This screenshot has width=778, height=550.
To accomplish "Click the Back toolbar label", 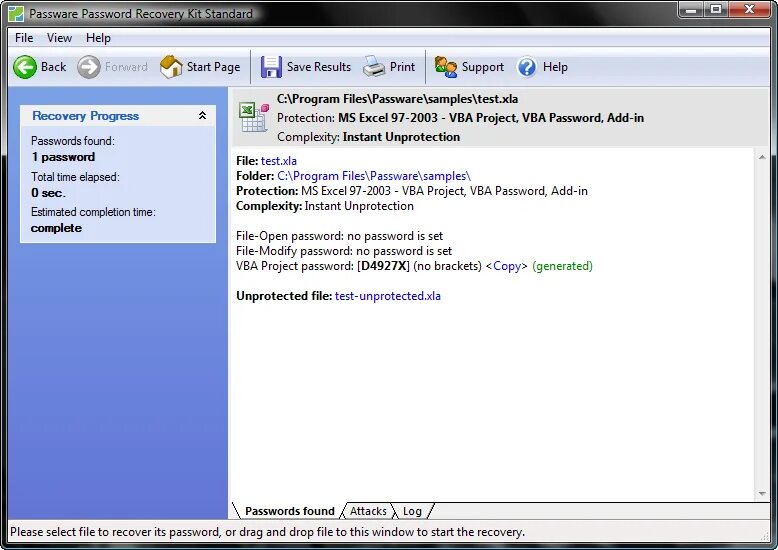I will point(54,67).
